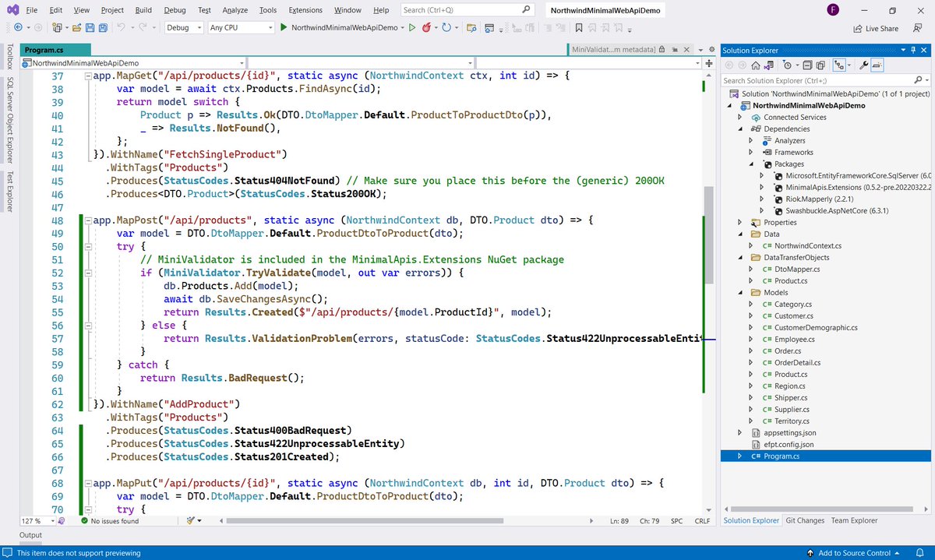Collapse the Models folder
Image resolution: width=935 pixels, height=560 pixels.
click(740, 293)
